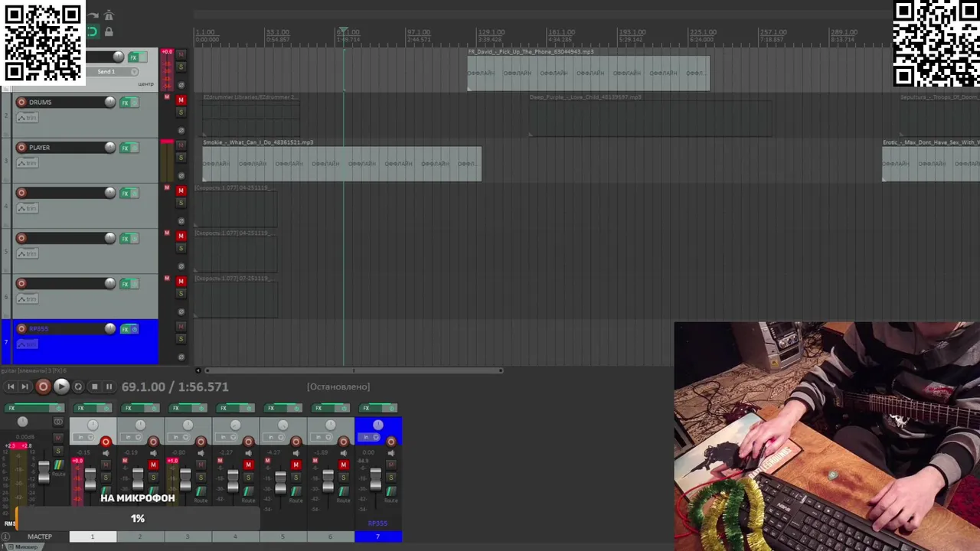Open trim envelope button on PLAYER track

27,163
